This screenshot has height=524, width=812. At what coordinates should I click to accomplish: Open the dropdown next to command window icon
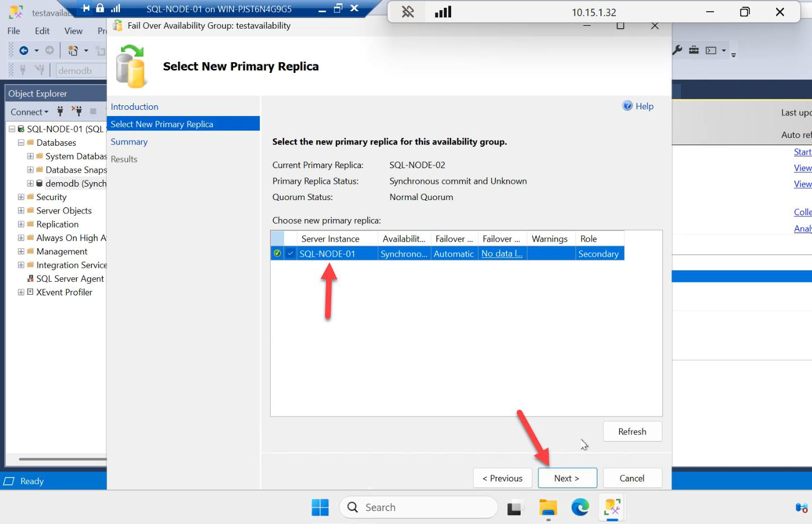pyautogui.click(x=723, y=50)
